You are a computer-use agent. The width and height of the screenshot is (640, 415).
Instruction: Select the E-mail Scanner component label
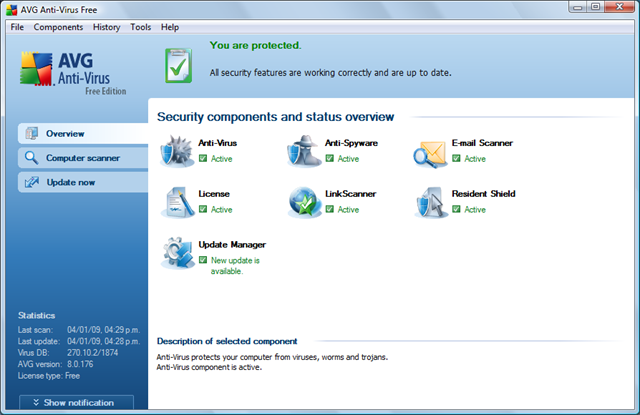(482, 143)
